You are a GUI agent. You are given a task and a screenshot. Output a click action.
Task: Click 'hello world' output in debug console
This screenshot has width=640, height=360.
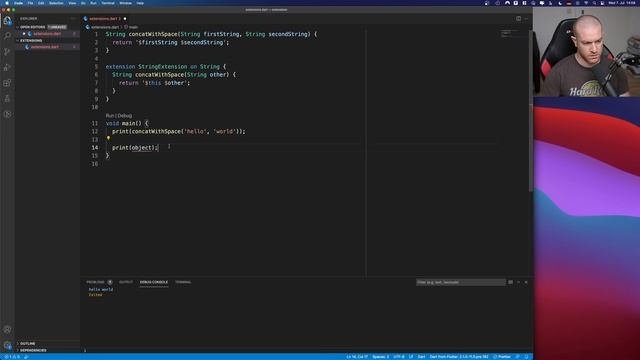coord(101,289)
